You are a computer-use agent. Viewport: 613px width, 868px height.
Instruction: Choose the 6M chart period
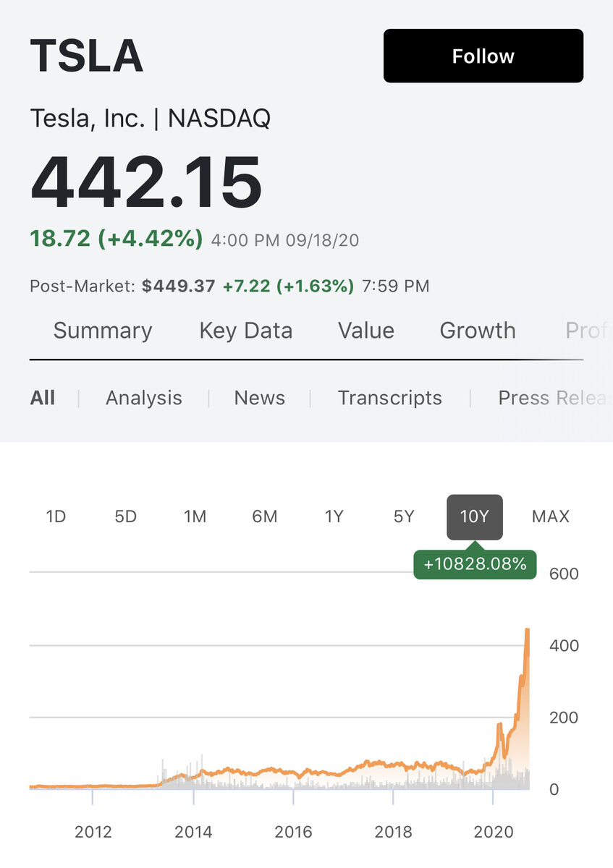pos(265,516)
